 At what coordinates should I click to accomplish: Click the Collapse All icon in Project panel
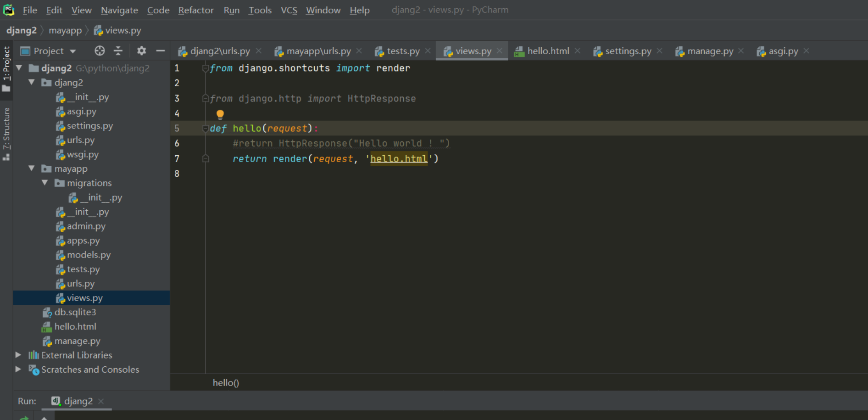point(118,51)
